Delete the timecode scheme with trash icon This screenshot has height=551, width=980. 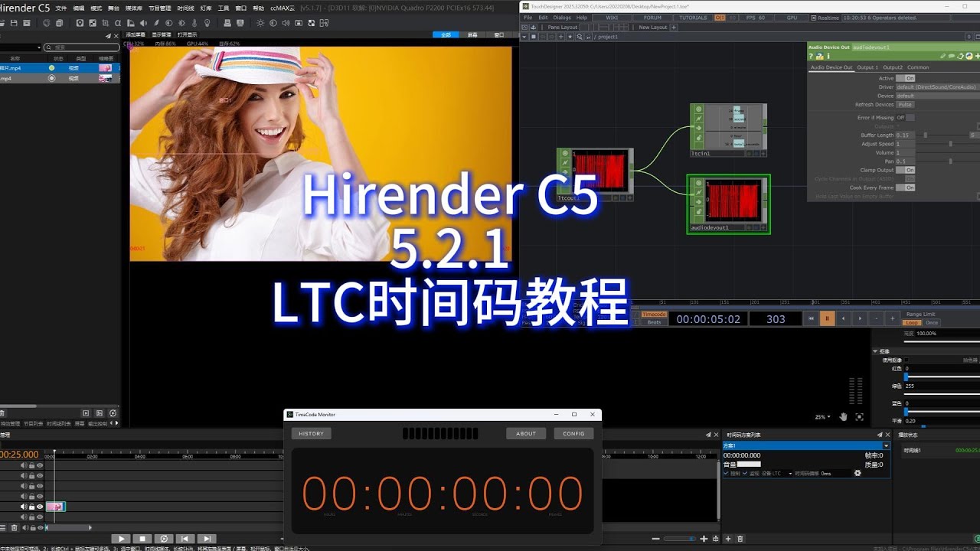740,540
